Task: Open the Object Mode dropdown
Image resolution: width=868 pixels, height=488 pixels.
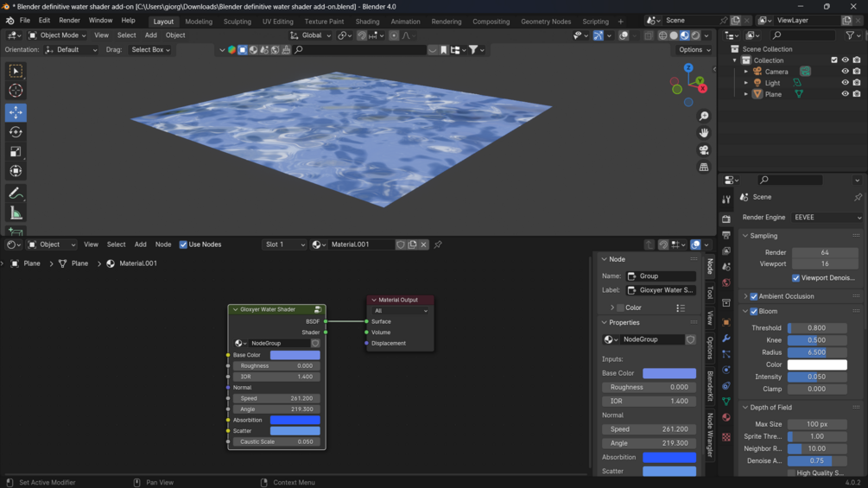Action: pyautogui.click(x=57, y=35)
